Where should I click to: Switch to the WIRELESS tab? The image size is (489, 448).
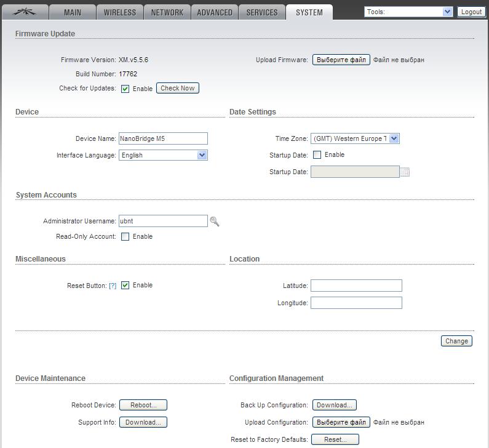pyautogui.click(x=120, y=12)
